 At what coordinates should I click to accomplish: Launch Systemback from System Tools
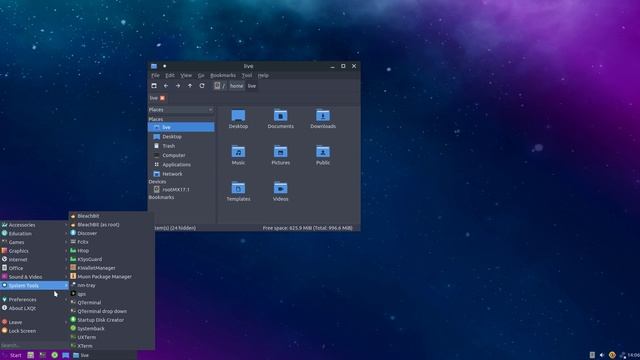[111, 328]
